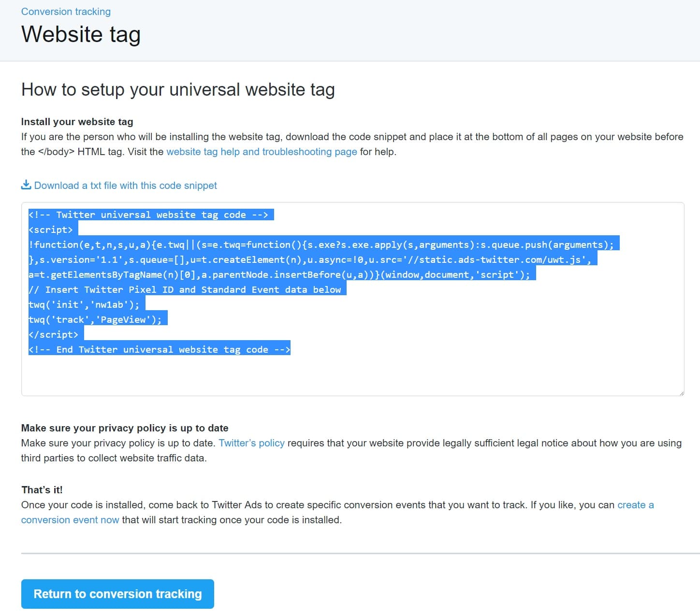Click the highlighted twq('init','nw1ab') code line
This screenshot has width=700, height=616.
[x=83, y=304]
